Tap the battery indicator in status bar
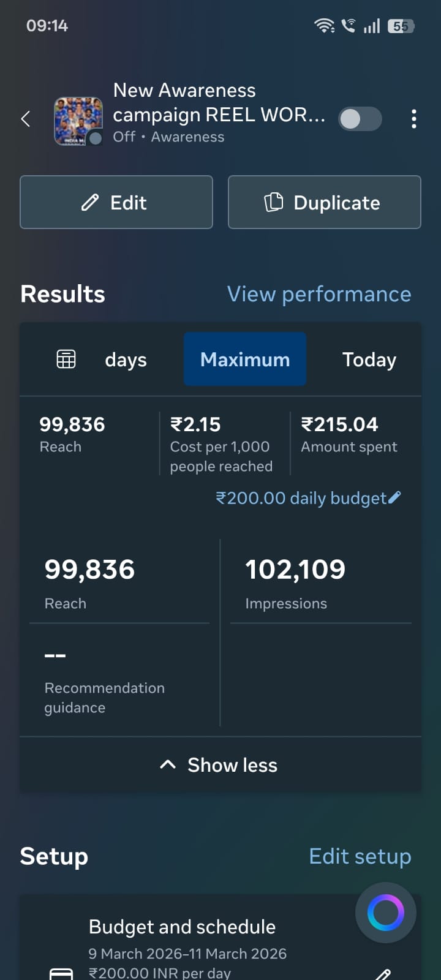 [x=401, y=26]
